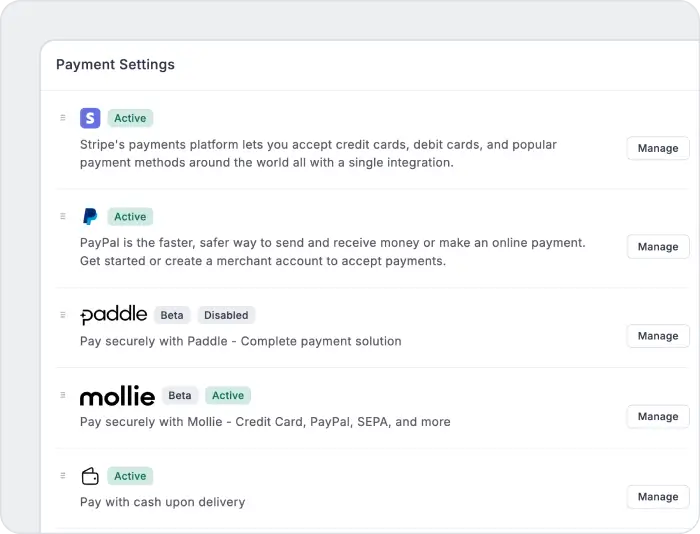Click drag handle beside cash on delivery
The height and width of the screenshot is (534, 700).
[63, 476]
